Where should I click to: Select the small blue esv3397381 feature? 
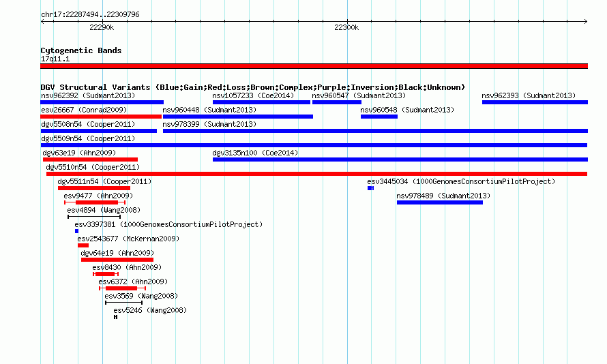point(76,231)
